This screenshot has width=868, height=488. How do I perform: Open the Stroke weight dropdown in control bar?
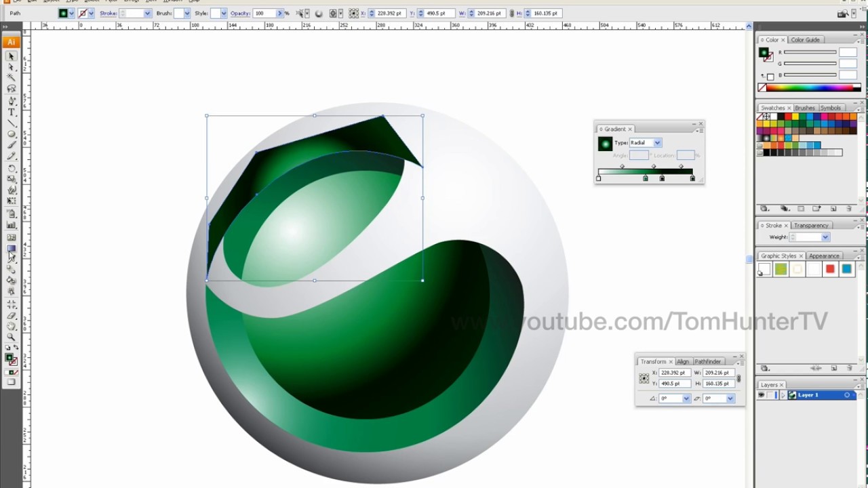pyautogui.click(x=147, y=14)
